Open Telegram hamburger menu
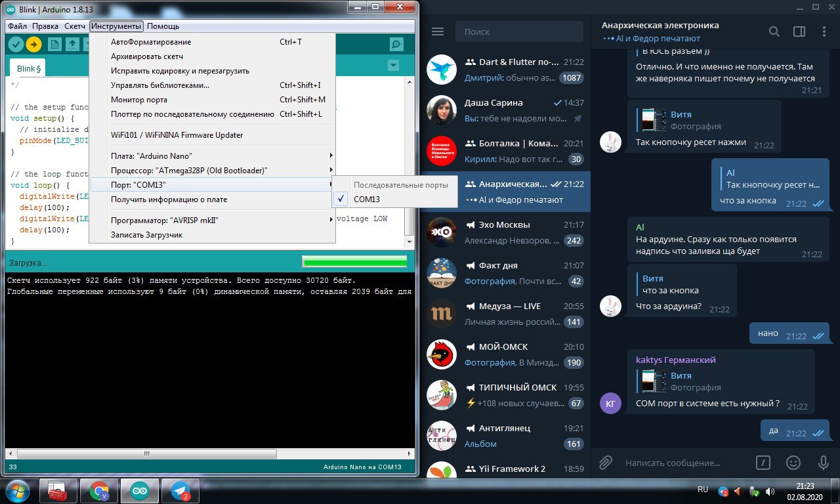The height and width of the screenshot is (504, 840). (x=438, y=31)
